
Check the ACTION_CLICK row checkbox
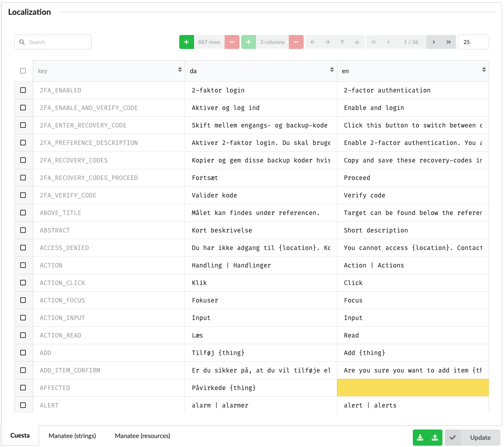[23, 283]
